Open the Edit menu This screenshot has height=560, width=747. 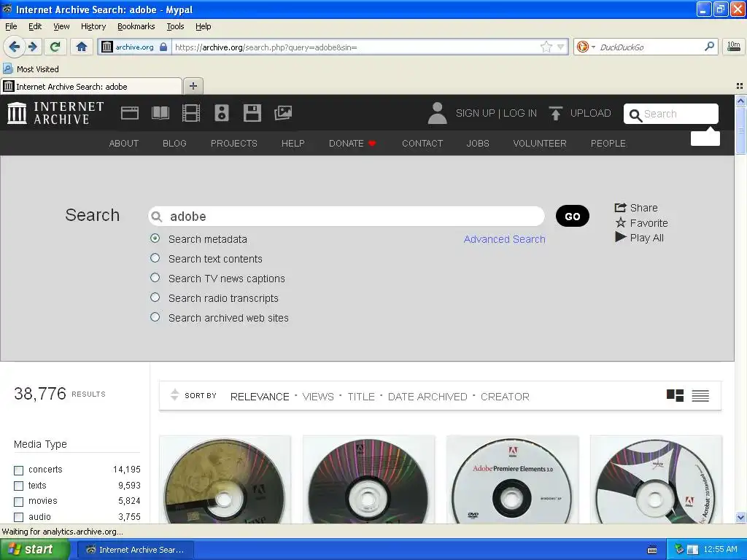[35, 26]
